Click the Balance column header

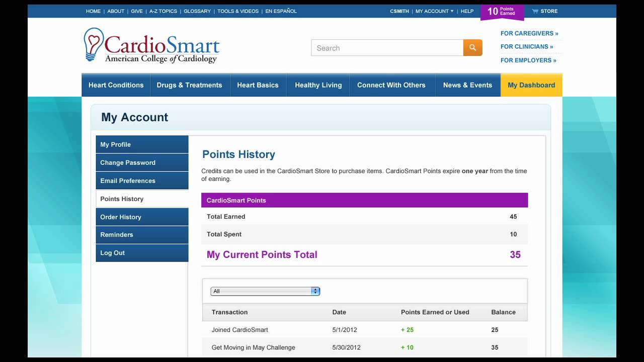pyautogui.click(x=503, y=312)
